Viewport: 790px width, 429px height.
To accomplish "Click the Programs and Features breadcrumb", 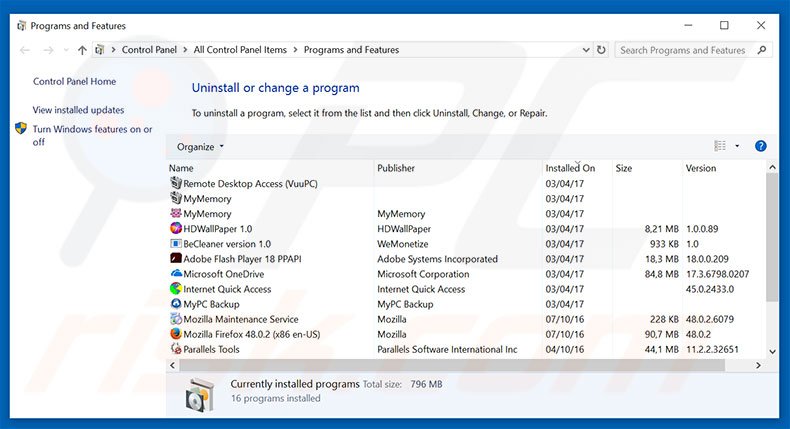I will pyautogui.click(x=351, y=50).
